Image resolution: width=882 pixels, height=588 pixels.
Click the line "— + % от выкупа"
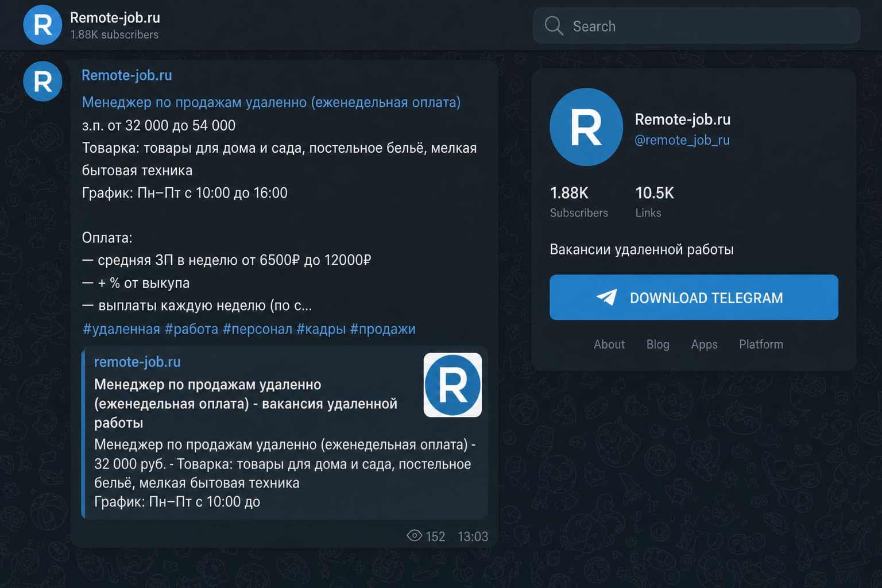pyautogui.click(x=136, y=283)
